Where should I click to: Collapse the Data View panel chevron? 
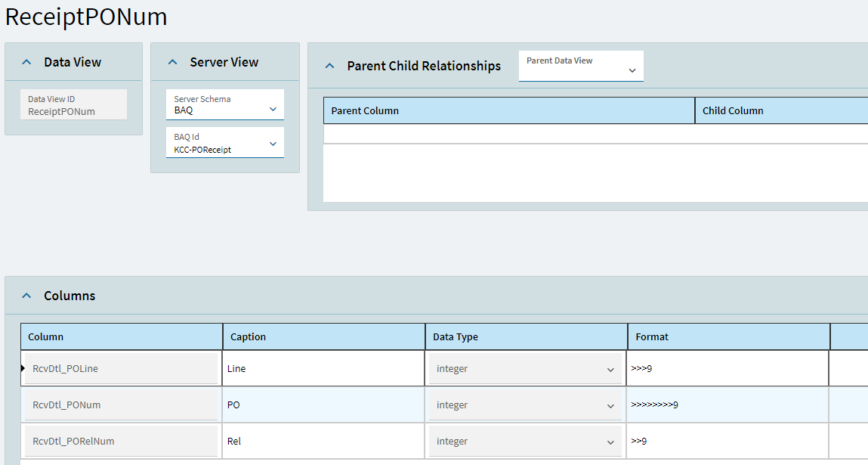click(x=26, y=63)
